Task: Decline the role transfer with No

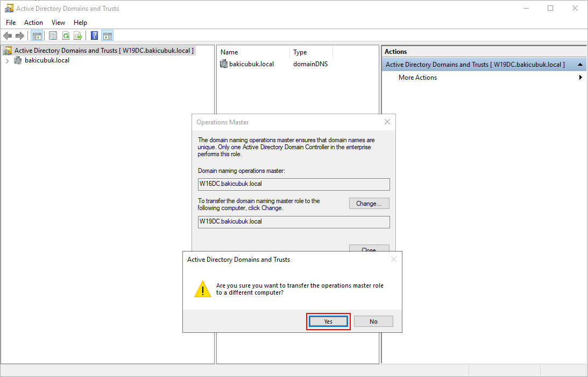Action: 373,322
